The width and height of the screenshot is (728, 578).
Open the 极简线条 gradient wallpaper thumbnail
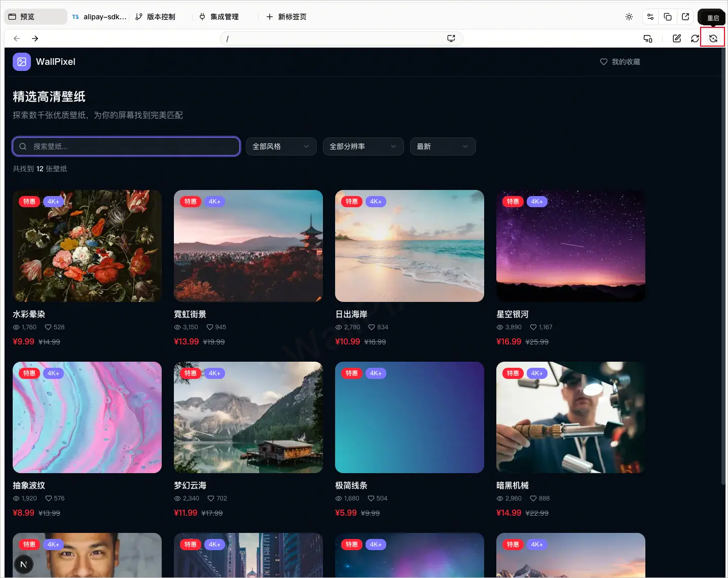click(410, 417)
